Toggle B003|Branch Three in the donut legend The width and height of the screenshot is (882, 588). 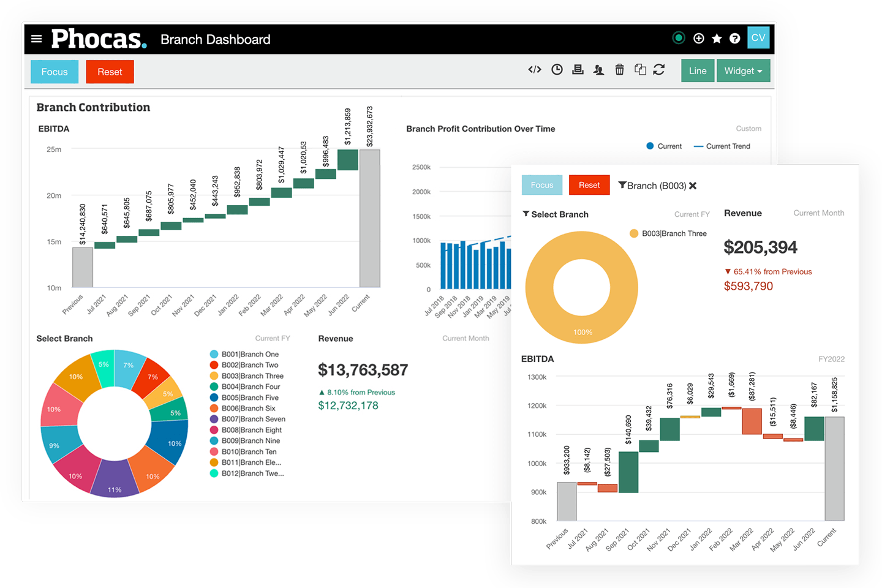[x=668, y=233]
